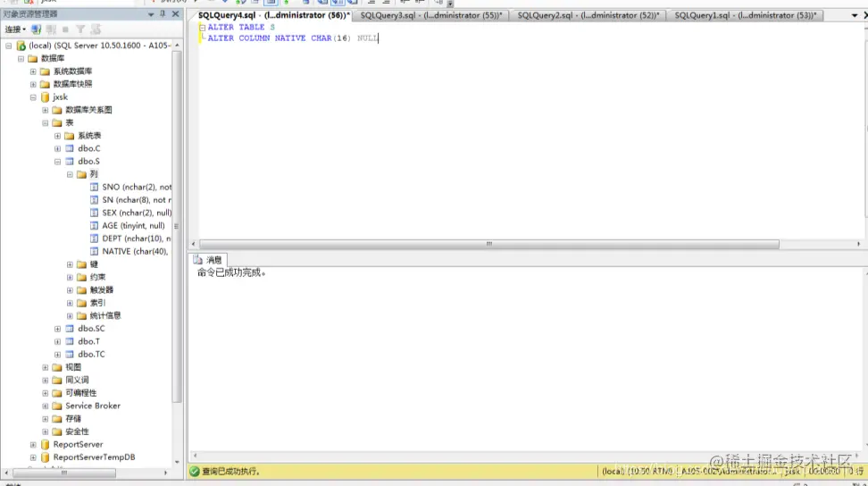Expand the 统计信息 folder
Image resolution: width=868 pixels, height=486 pixels.
point(70,316)
